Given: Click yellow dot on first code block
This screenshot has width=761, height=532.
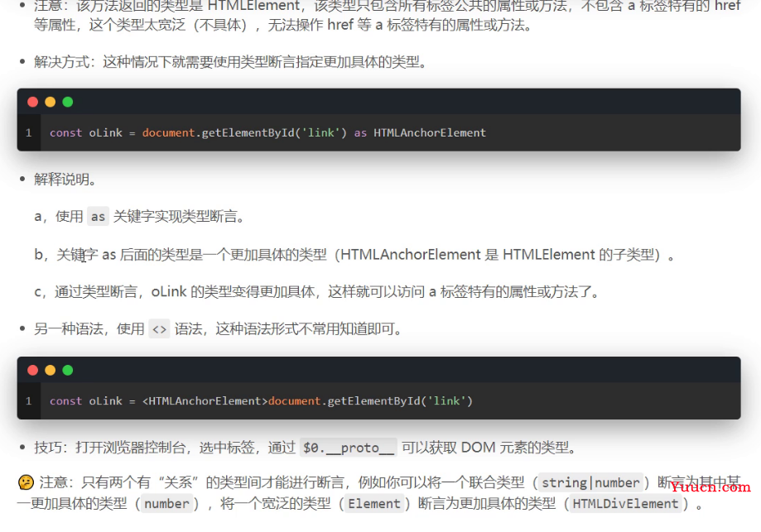Looking at the screenshot, I should [x=51, y=102].
